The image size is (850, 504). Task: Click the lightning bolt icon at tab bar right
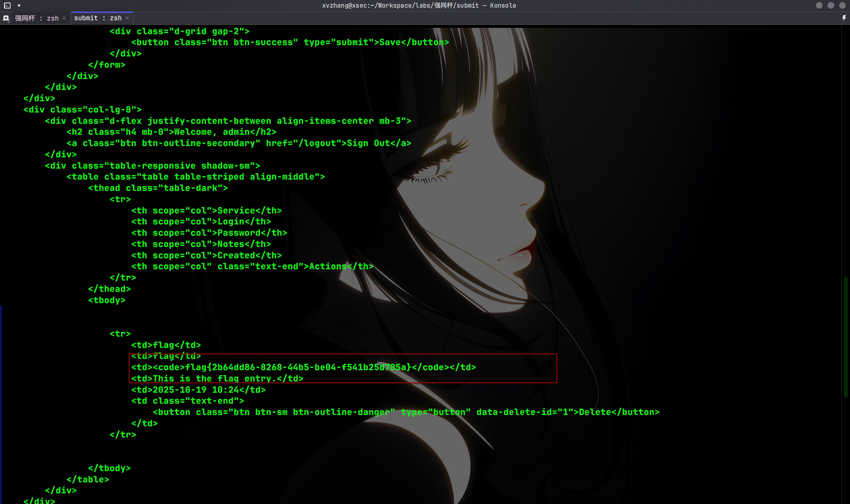[x=844, y=18]
